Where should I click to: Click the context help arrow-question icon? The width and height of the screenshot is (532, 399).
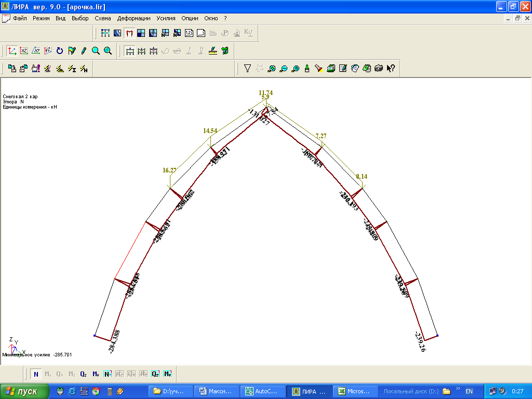tap(391, 69)
